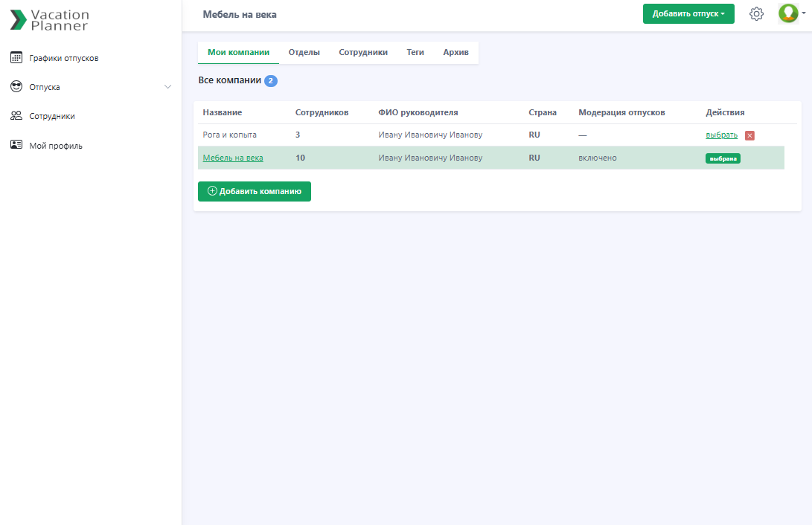Open the dropdown caret beside the avatar
The image size is (812, 525).
[804, 13]
